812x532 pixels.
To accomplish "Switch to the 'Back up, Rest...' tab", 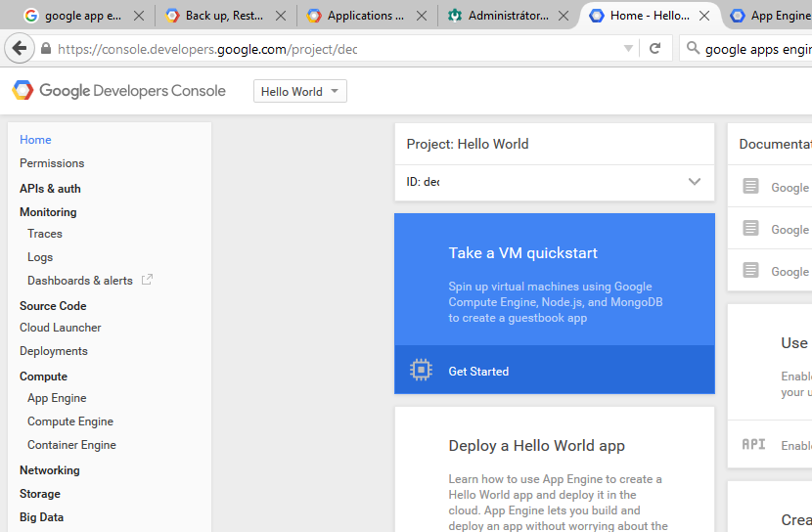I will coord(224,16).
